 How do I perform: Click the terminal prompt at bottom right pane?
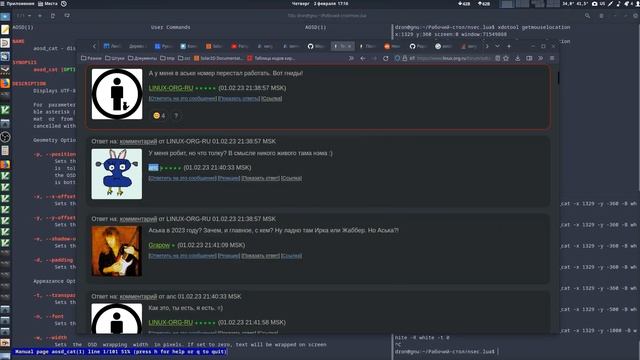tap(446, 351)
